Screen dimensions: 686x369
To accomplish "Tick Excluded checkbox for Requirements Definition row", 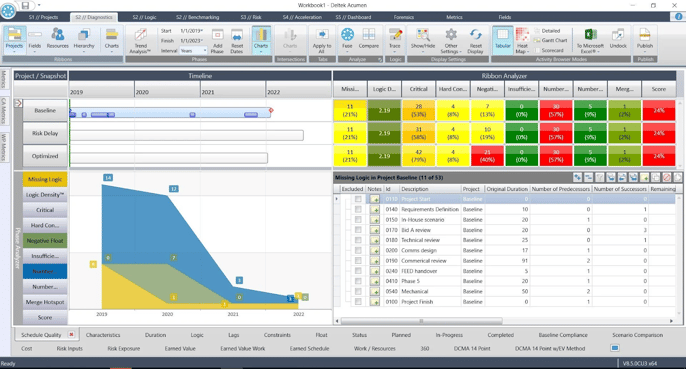I will (x=358, y=209).
